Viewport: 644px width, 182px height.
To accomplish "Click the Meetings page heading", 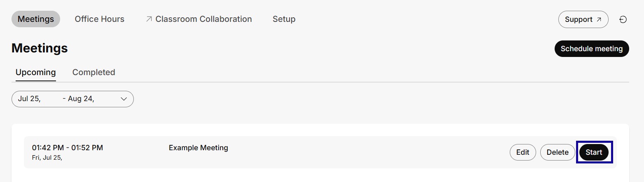I will pos(40,48).
